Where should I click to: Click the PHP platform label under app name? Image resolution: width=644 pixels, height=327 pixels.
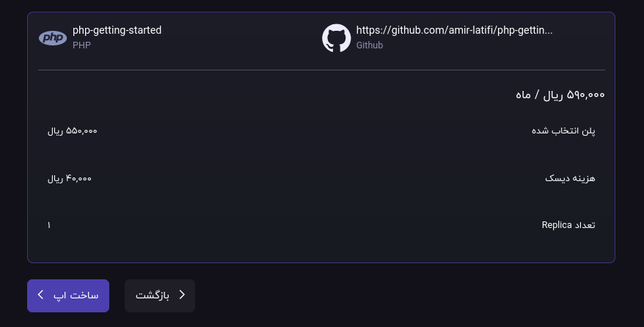[x=81, y=45]
